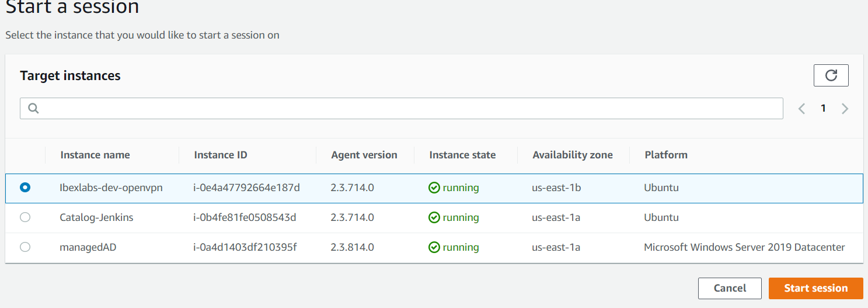Click the search magnifier icon
868x308 pixels.
[x=33, y=108]
